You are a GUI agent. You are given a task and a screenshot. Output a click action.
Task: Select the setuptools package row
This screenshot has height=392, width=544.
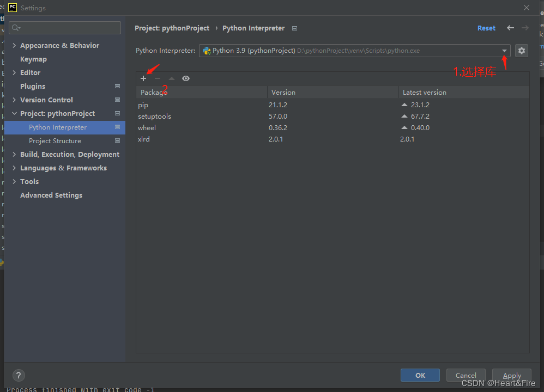[333, 116]
